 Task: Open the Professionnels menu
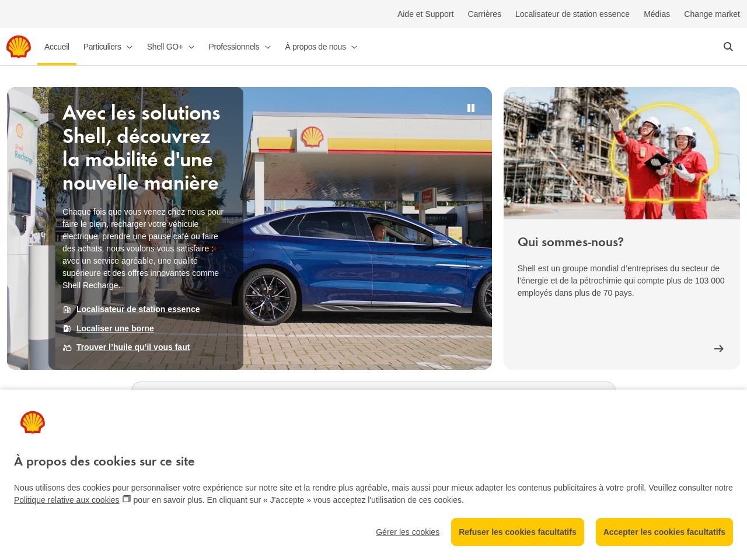coord(239,47)
